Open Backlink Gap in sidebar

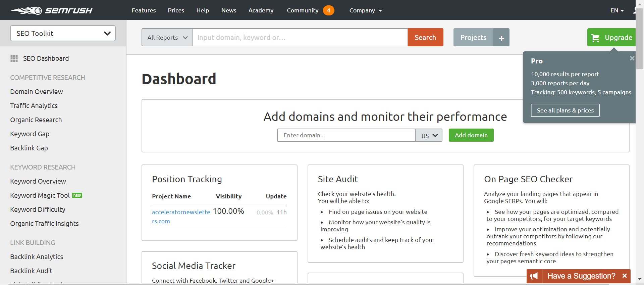coord(29,148)
